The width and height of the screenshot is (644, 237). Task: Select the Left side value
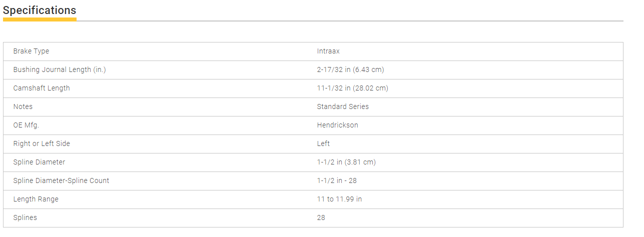tap(323, 143)
